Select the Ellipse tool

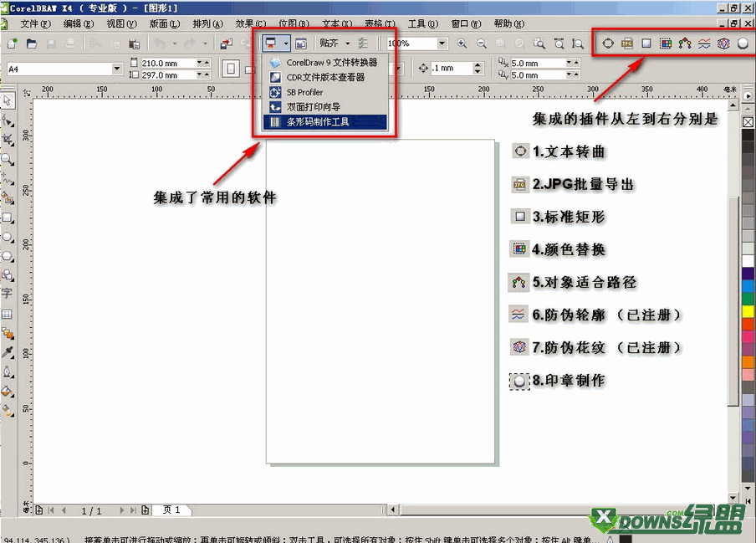click(x=8, y=237)
